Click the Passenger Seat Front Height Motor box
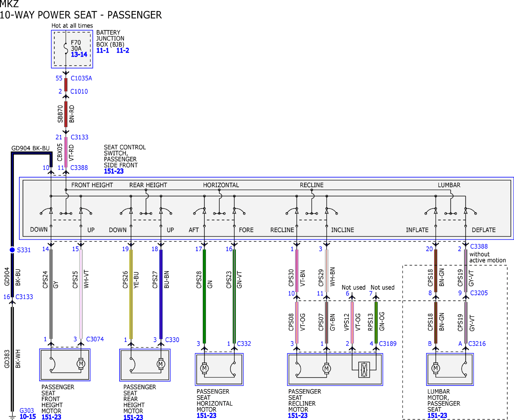Viewport: 514px width, 420px height. 65,365
